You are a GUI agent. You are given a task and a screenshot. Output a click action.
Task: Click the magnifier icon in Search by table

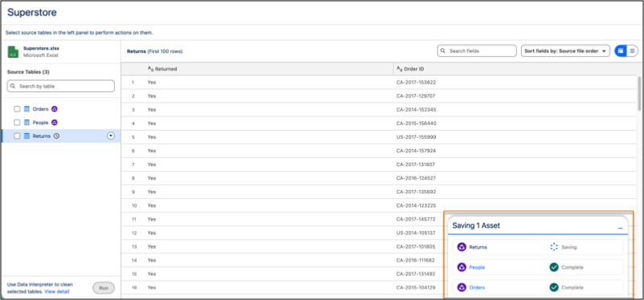[x=14, y=86]
